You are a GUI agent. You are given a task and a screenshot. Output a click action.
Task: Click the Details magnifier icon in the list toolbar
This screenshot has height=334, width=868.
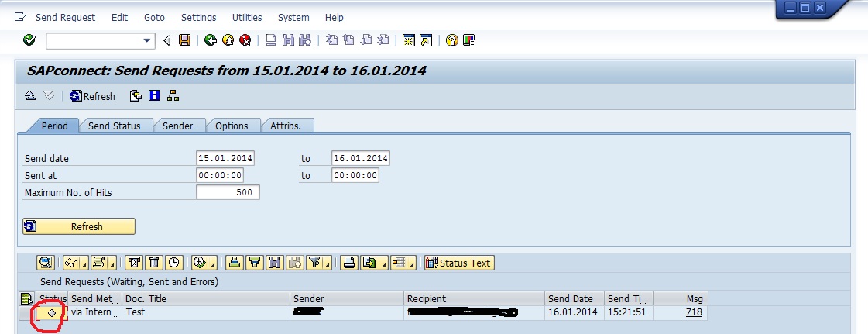[46, 263]
